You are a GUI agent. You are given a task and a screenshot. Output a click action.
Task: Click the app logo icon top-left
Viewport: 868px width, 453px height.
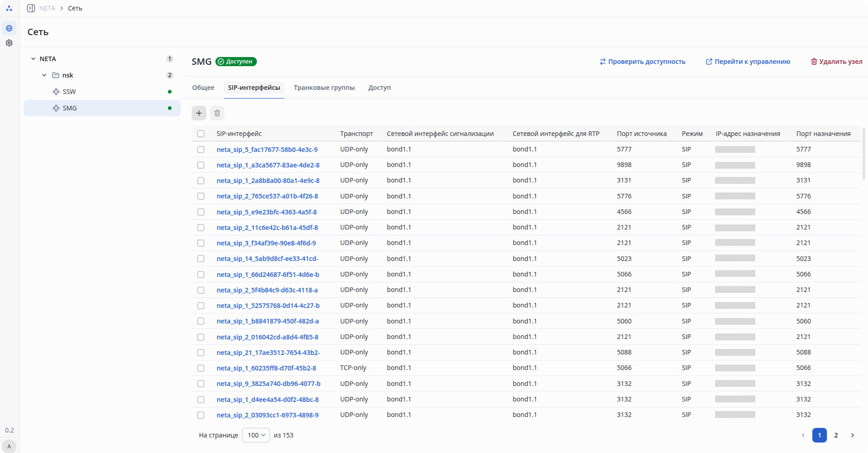point(9,8)
